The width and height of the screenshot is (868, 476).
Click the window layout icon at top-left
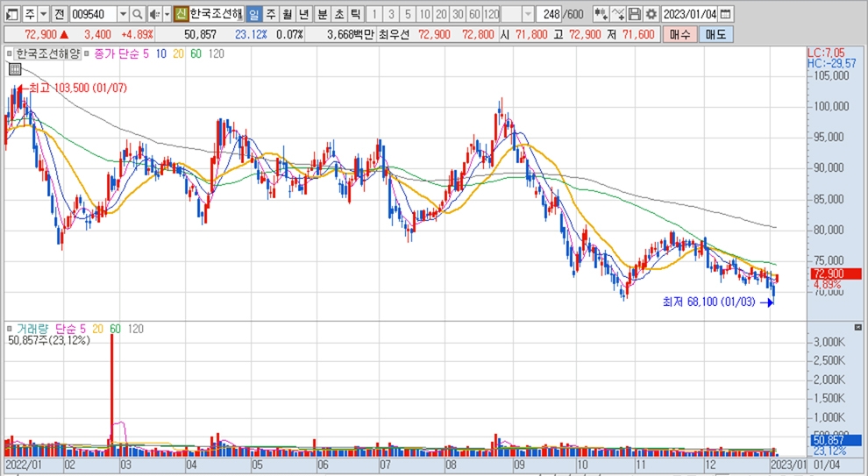tap(11, 14)
